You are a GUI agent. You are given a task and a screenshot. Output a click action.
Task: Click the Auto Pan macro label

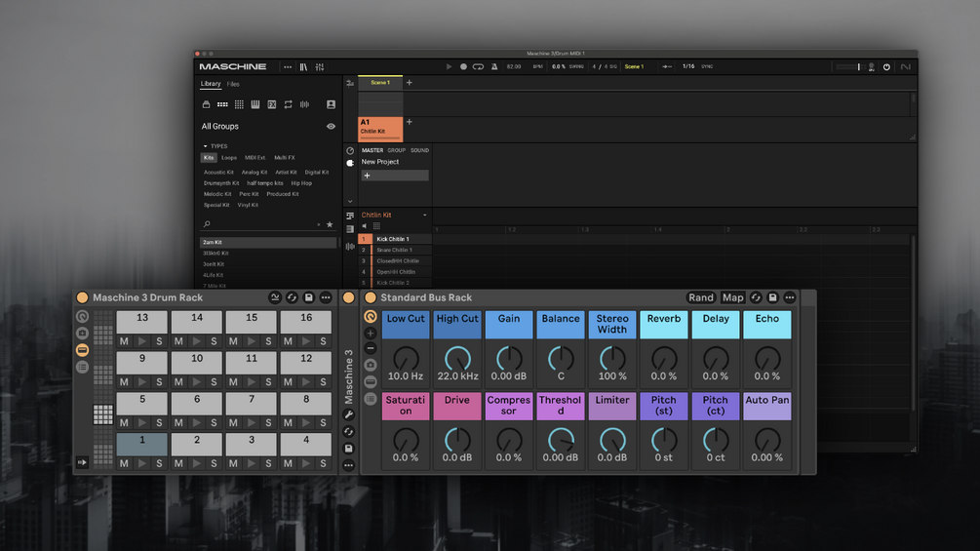click(766, 406)
